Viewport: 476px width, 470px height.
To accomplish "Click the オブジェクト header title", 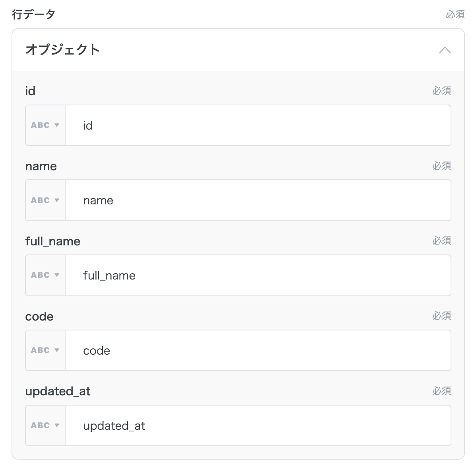I will tap(62, 50).
